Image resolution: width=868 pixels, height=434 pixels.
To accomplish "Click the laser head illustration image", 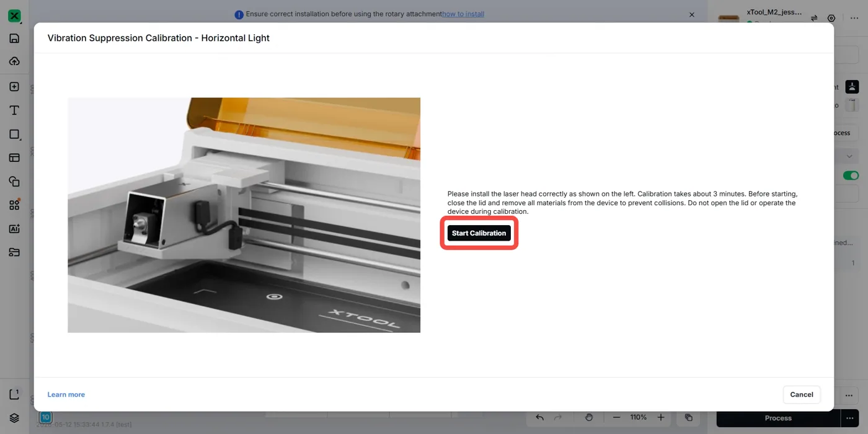I will coord(244,215).
